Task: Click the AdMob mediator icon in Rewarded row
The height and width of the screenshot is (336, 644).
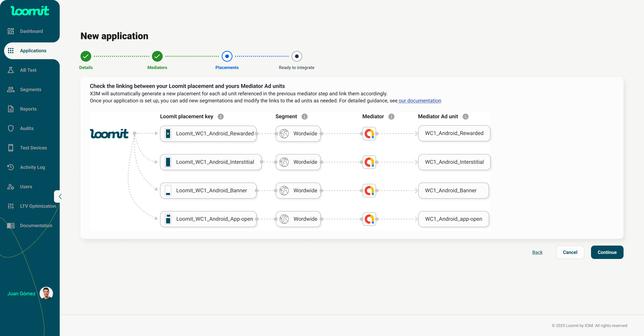Action: pos(369,134)
